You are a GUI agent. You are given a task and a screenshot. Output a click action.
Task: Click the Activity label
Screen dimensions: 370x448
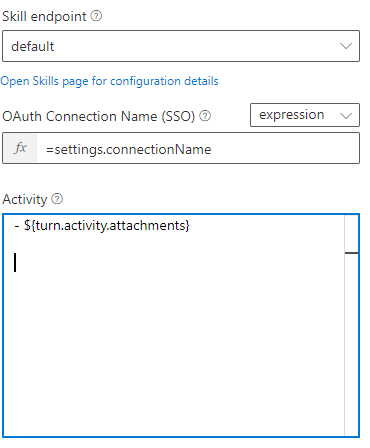pos(25,199)
